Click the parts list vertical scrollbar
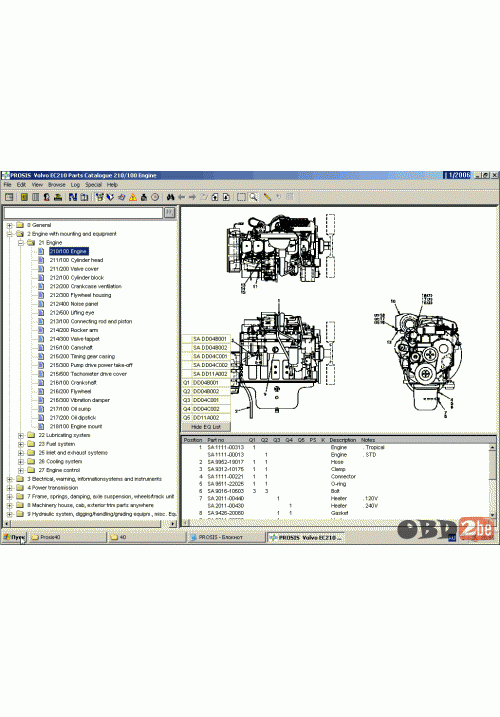This screenshot has height=717, width=500. click(493, 482)
